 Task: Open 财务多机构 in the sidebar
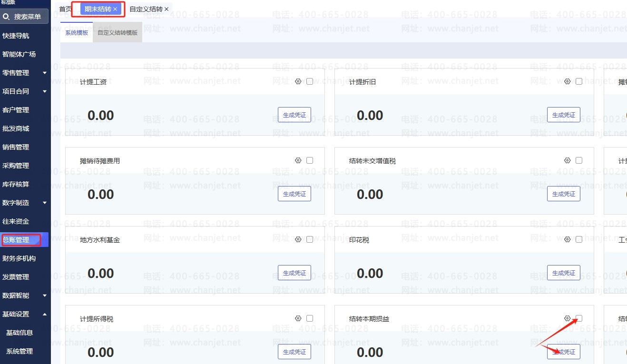point(19,258)
